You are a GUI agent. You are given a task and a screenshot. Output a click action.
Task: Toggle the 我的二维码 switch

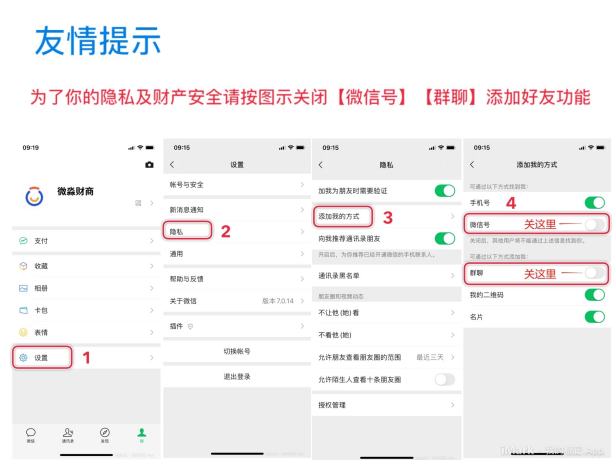click(595, 295)
